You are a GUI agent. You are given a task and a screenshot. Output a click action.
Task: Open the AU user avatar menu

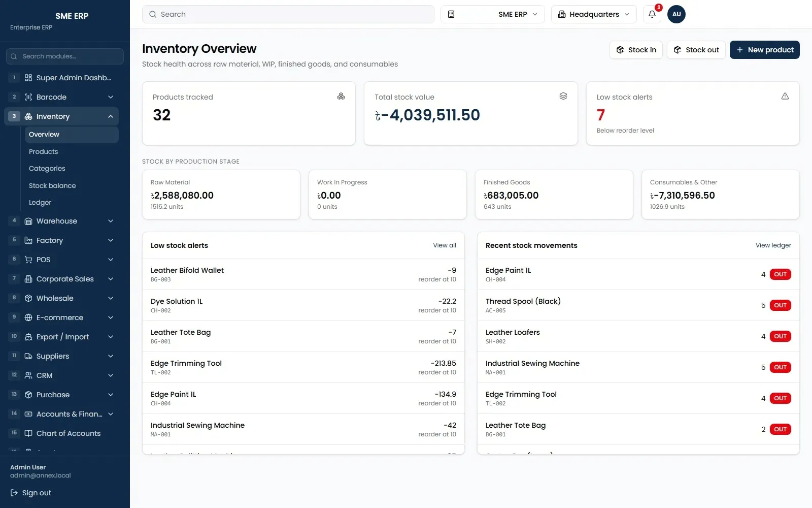tap(676, 14)
